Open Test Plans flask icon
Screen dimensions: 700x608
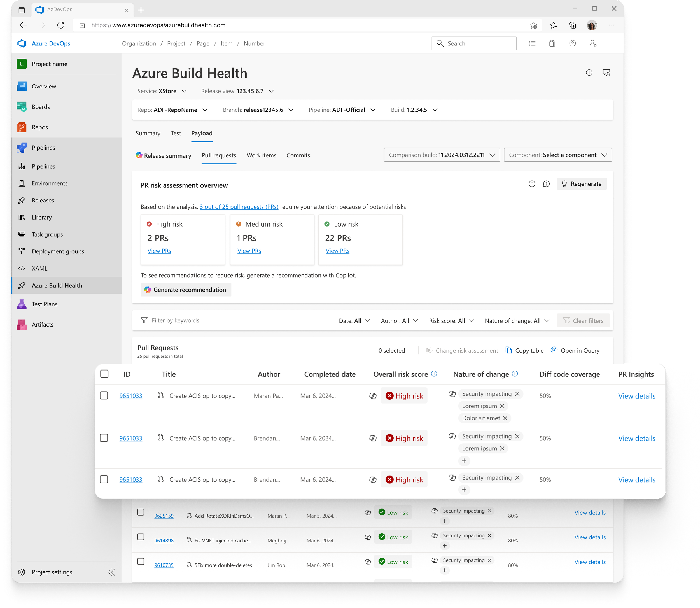[x=22, y=304]
